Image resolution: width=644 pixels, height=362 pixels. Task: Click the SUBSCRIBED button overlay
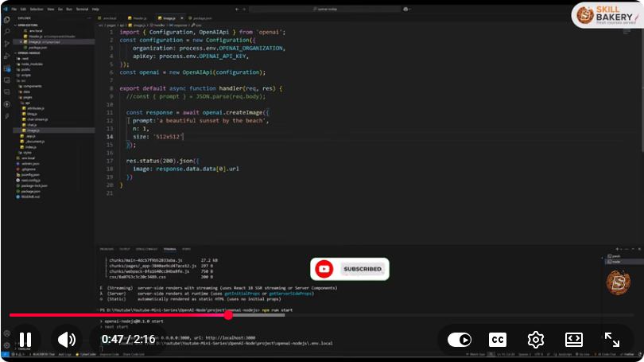350,269
